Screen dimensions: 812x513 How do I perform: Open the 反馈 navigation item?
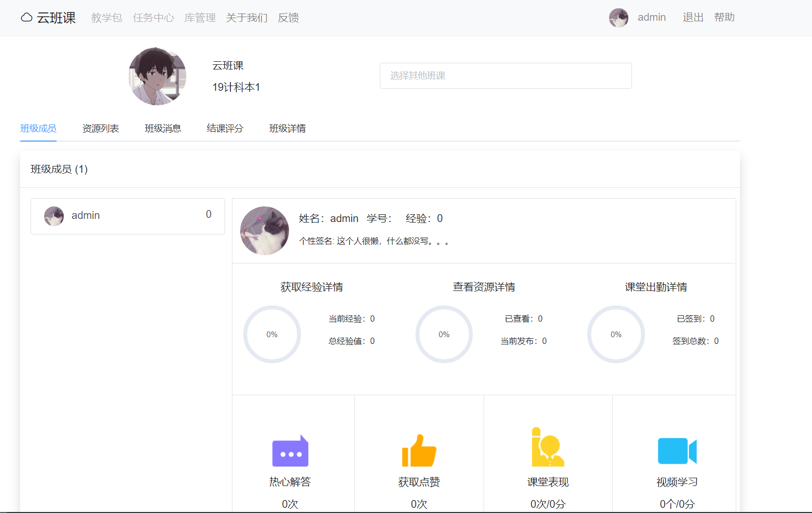(x=288, y=18)
